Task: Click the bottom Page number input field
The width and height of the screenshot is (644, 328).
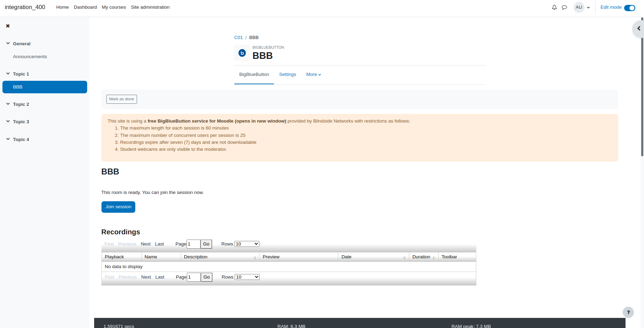Action: click(x=194, y=277)
